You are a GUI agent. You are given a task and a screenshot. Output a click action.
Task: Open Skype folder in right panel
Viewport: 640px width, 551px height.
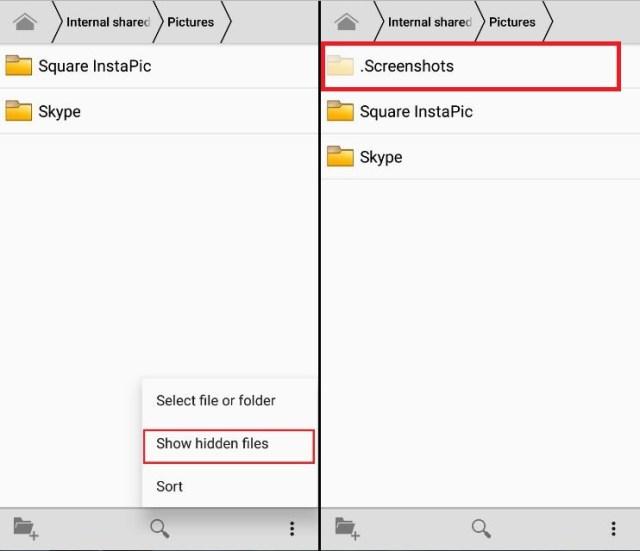point(480,157)
